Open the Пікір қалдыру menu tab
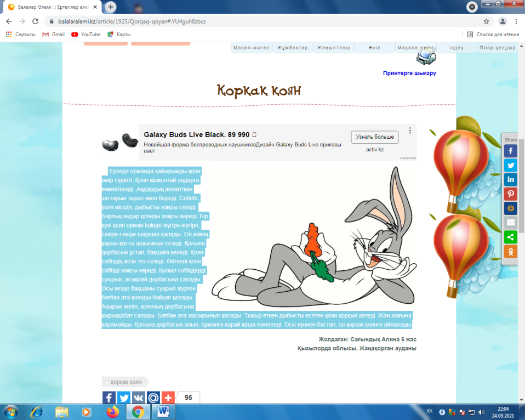The image size is (525, 420). tap(498, 48)
